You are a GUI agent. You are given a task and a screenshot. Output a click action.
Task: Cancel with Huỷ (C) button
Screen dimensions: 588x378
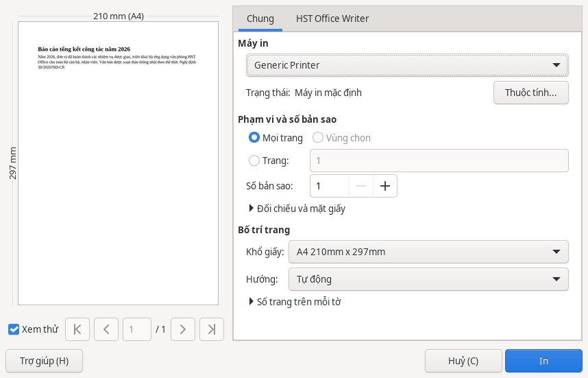pyautogui.click(x=463, y=361)
